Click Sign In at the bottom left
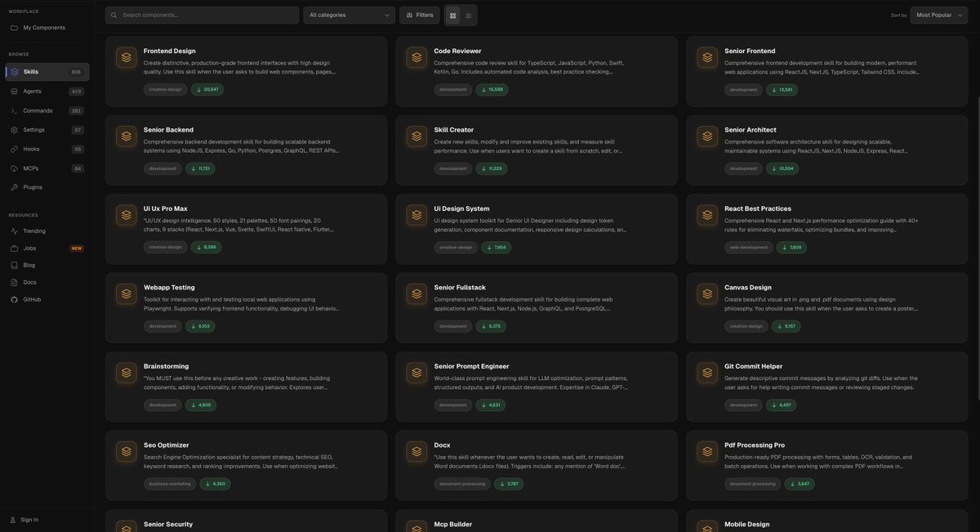Screen dimensions: 980x532 (x=24, y=520)
